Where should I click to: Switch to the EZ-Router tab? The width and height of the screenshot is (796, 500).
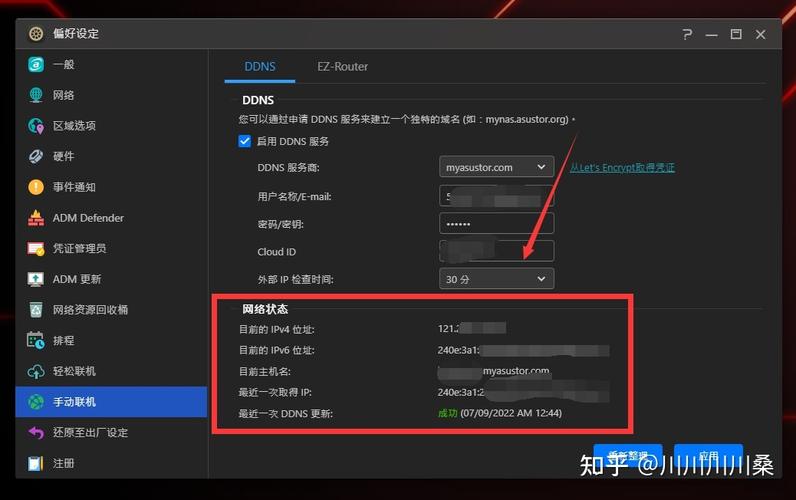coord(343,66)
